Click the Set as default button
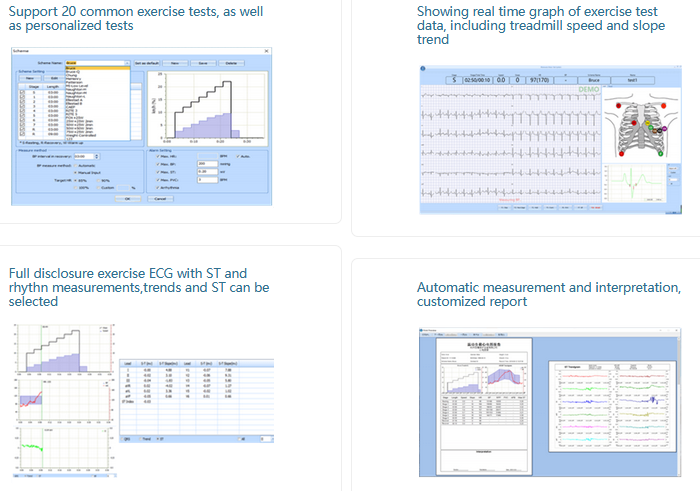The image size is (700, 491). (149, 63)
